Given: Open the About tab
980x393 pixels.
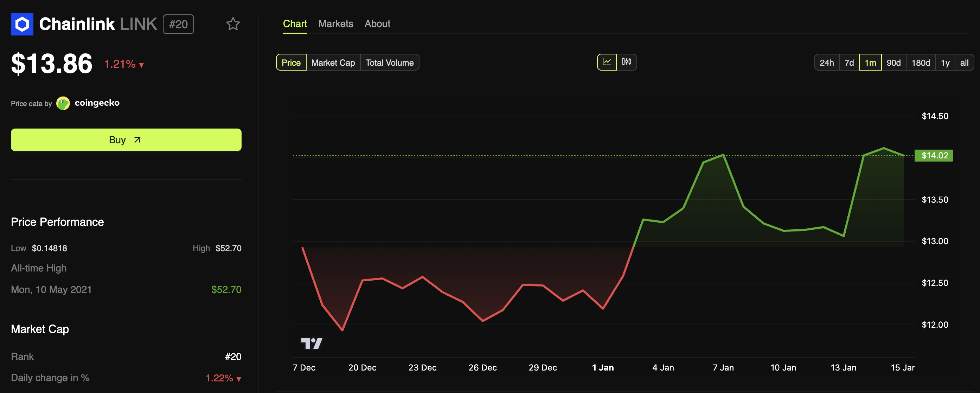Looking at the screenshot, I should [377, 24].
